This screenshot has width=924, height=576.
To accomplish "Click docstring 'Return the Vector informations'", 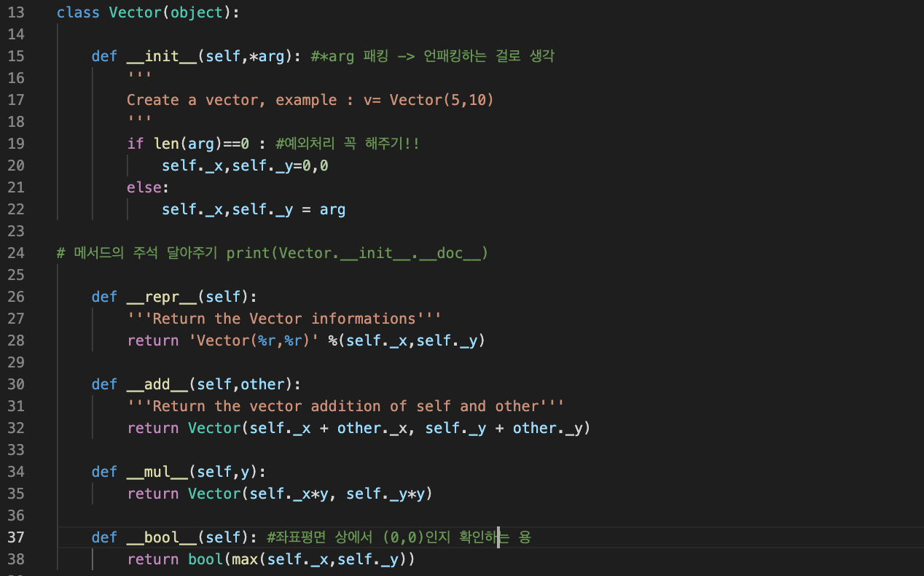I will pyautogui.click(x=284, y=319).
